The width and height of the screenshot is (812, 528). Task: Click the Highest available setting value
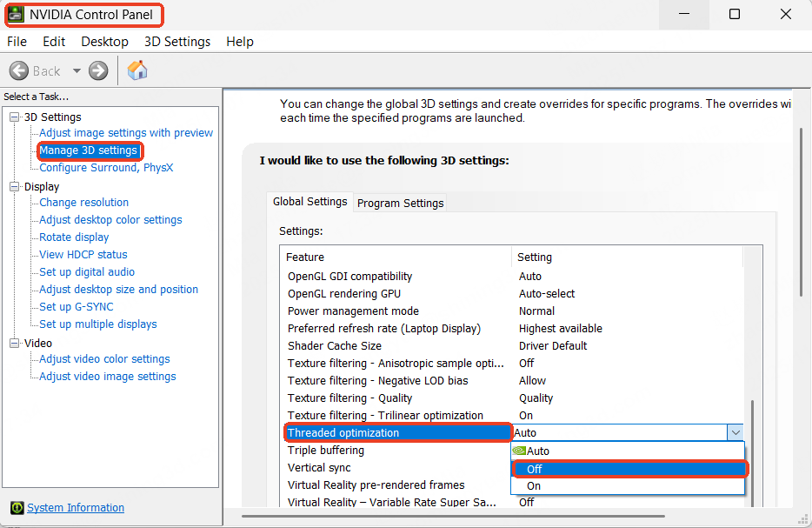pos(561,329)
